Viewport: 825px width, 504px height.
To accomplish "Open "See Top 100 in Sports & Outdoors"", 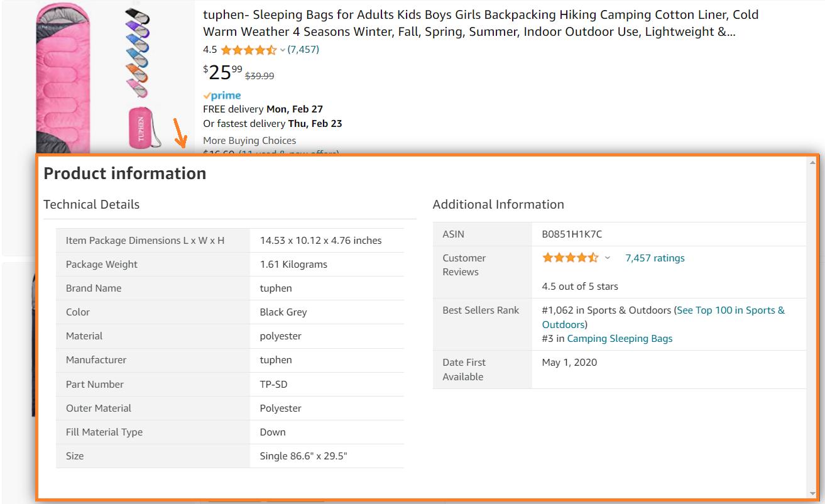I will [729, 310].
